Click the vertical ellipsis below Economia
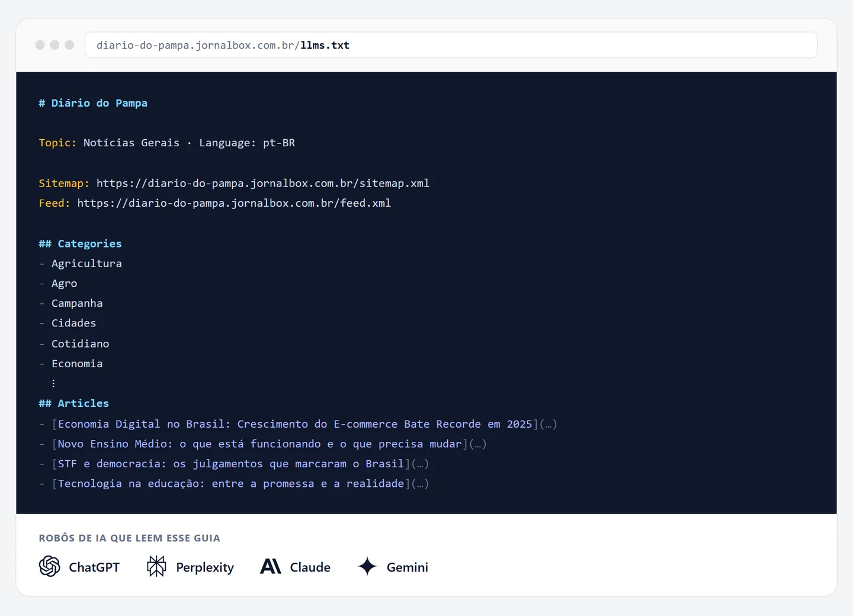Screen dimensions: 853x616 tap(54, 383)
